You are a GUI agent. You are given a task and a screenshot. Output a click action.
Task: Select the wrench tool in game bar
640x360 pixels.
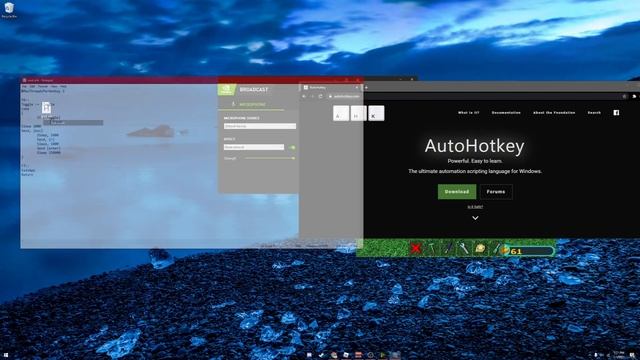pos(464,248)
